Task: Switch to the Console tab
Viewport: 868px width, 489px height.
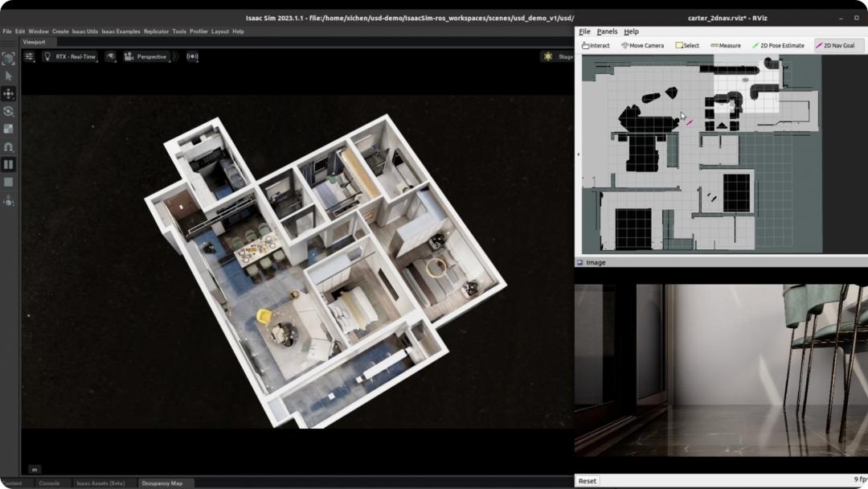Action: point(49,483)
